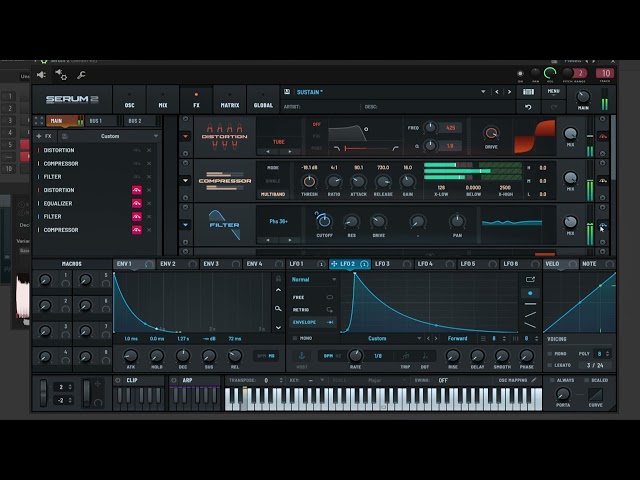
Task: Click the FX rack expand-view icon beside MAIN
Action: tap(39, 121)
